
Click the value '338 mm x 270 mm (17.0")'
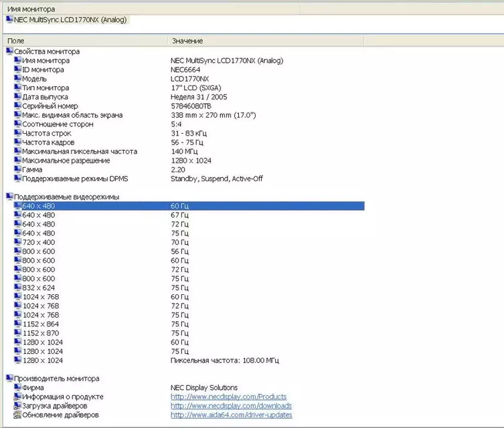point(214,115)
